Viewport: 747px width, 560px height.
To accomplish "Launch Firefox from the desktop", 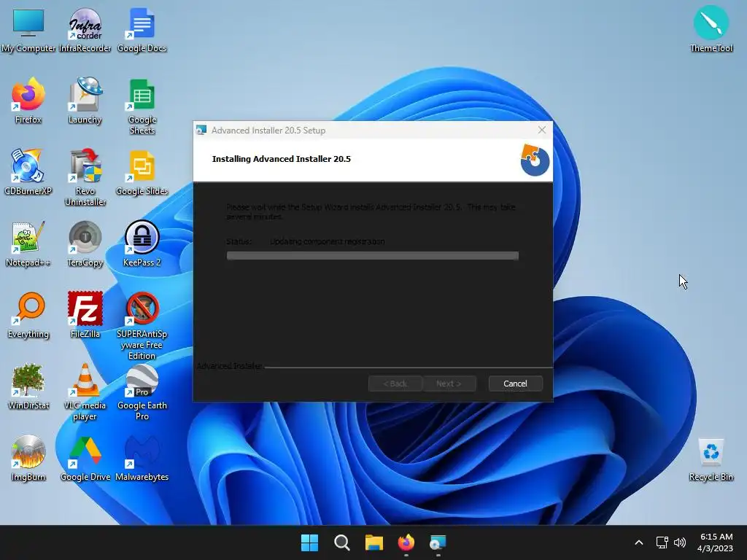I will click(28, 101).
